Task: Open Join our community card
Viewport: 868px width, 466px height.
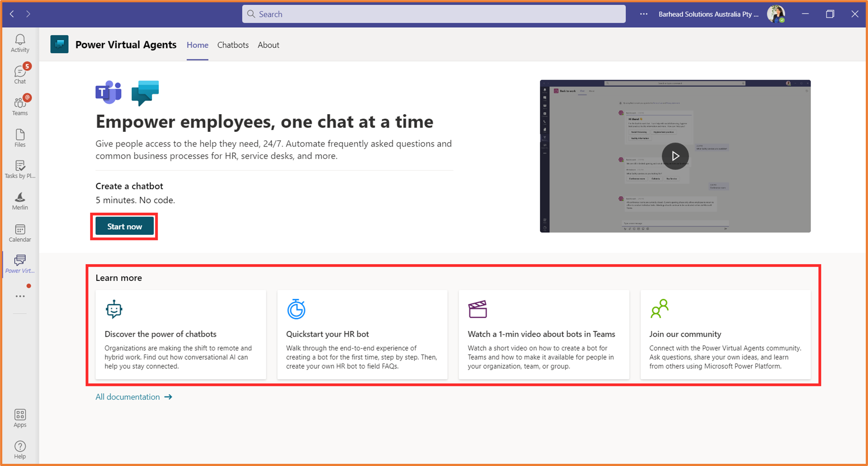Action: pyautogui.click(x=725, y=335)
